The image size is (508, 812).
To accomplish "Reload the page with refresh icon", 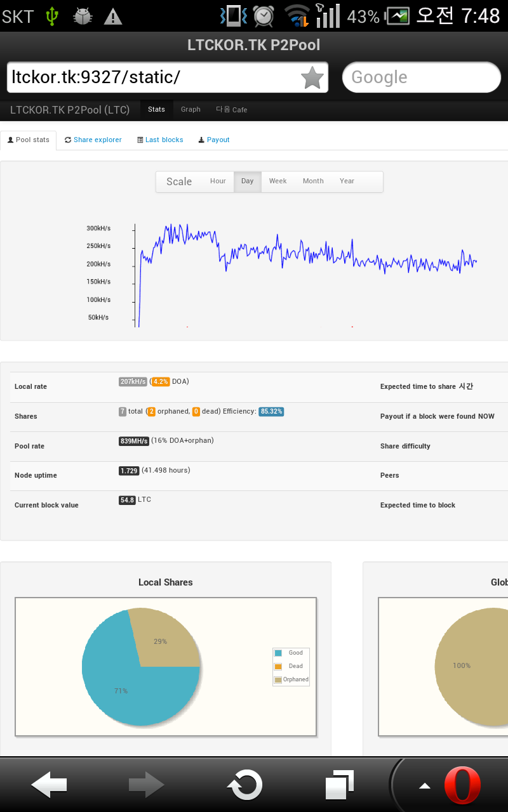I will click(x=244, y=785).
